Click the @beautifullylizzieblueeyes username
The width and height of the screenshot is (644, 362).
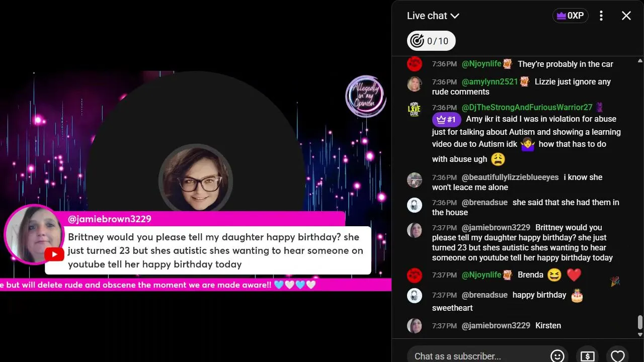tap(510, 177)
